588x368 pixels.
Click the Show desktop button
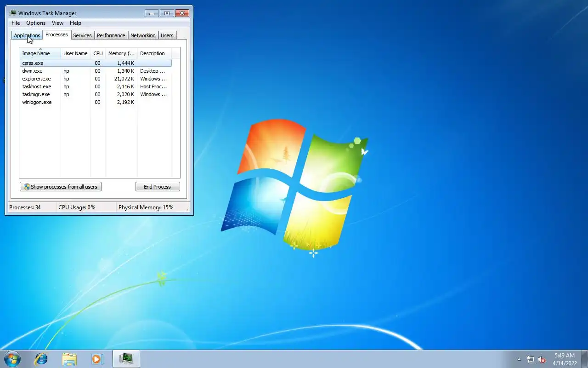[585, 359]
